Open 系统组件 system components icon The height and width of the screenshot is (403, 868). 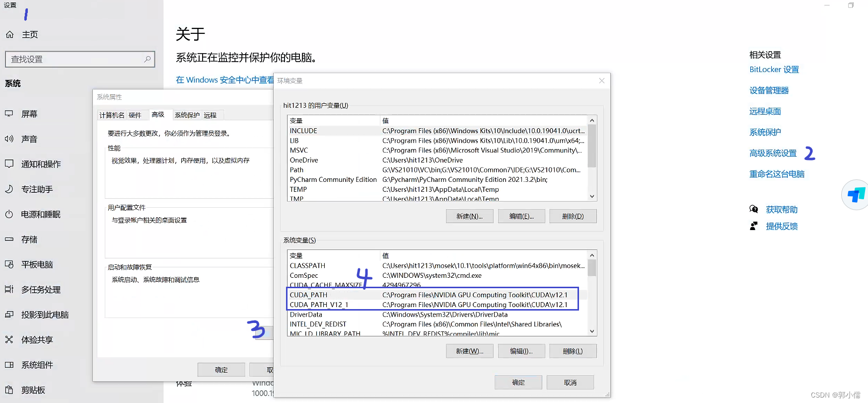coord(9,365)
